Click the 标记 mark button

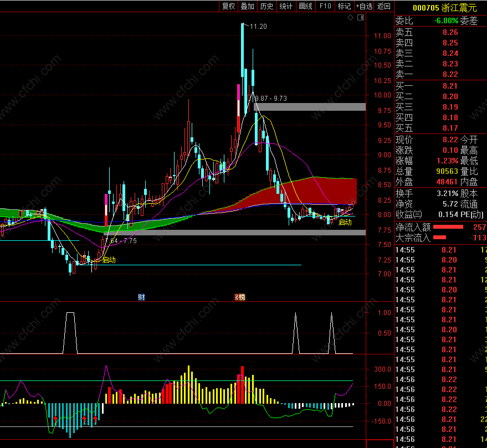click(x=344, y=6)
